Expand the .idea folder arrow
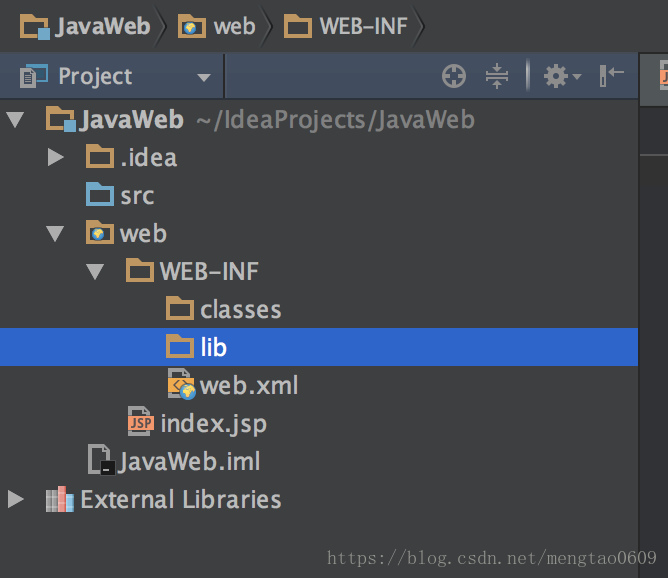 coord(56,157)
